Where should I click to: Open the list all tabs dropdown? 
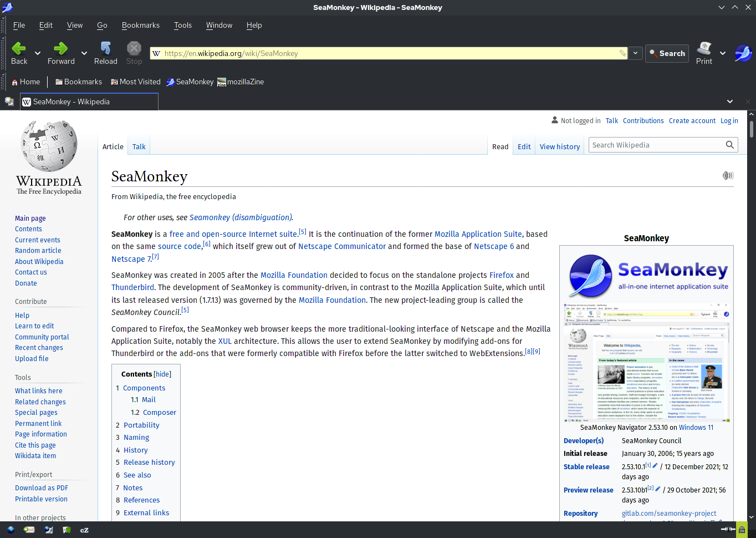pos(730,101)
